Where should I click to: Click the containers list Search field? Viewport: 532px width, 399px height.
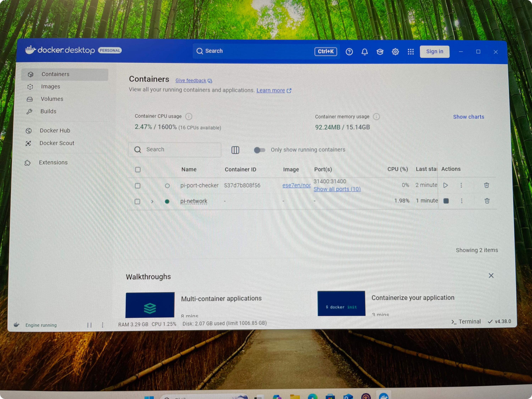pos(175,150)
